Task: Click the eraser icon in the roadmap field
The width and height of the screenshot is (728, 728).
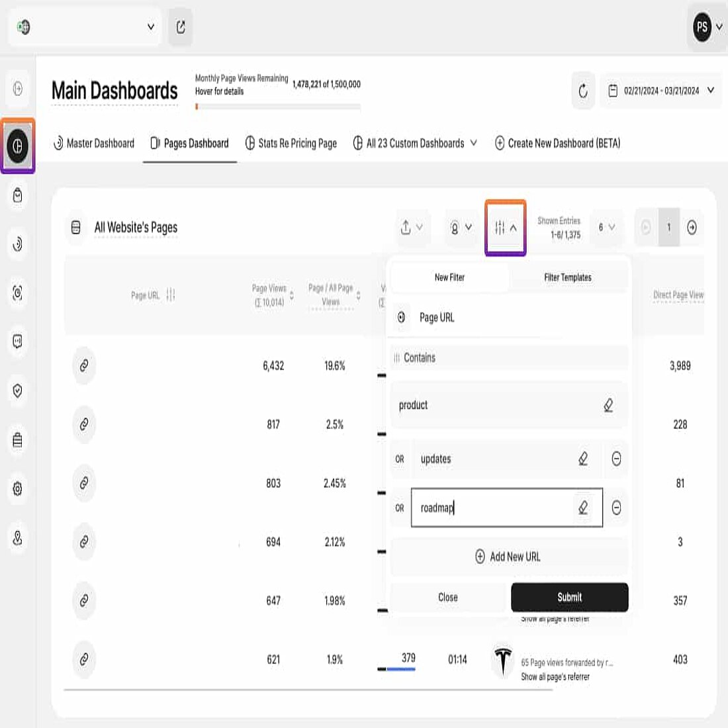Action: [585, 508]
